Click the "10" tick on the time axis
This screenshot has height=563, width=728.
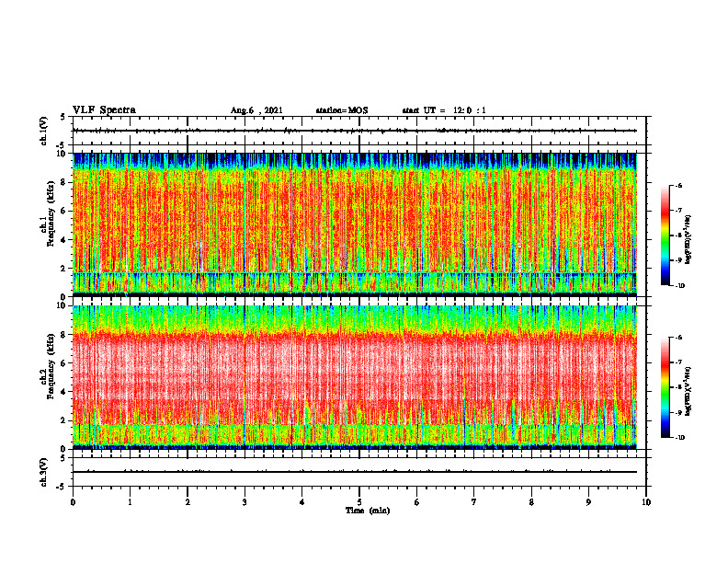pos(646,502)
